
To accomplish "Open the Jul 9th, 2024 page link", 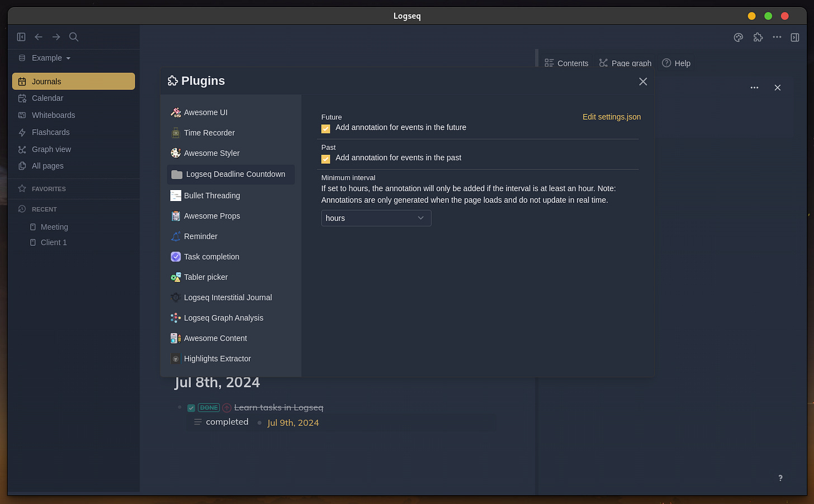I will pyautogui.click(x=293, y=423).
